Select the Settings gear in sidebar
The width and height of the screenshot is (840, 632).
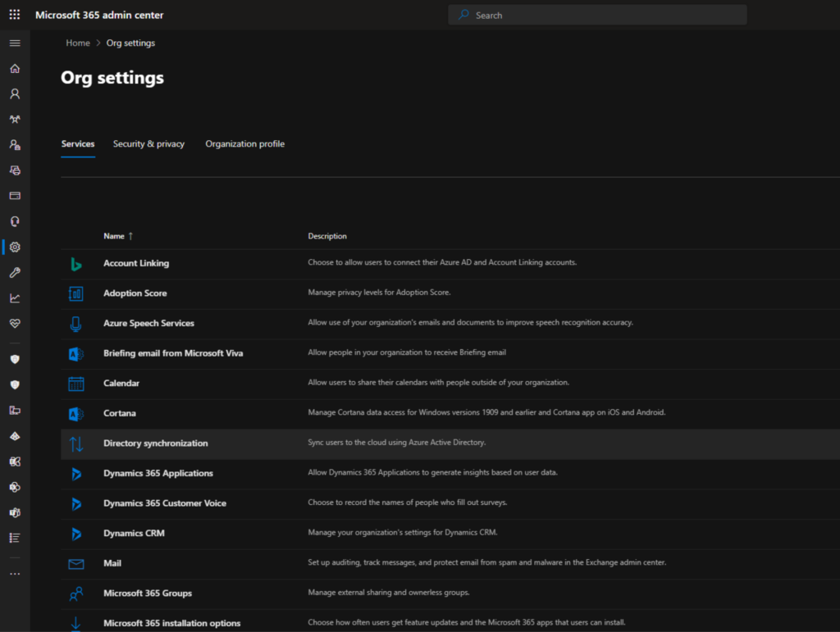[x=15, y=248]
